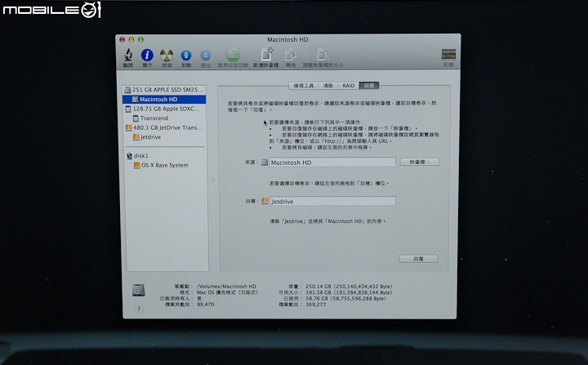Switch to the First Aid (修理工具) tab
The width and height of the screenshot is (588, 365).
(x=304, y=86)
